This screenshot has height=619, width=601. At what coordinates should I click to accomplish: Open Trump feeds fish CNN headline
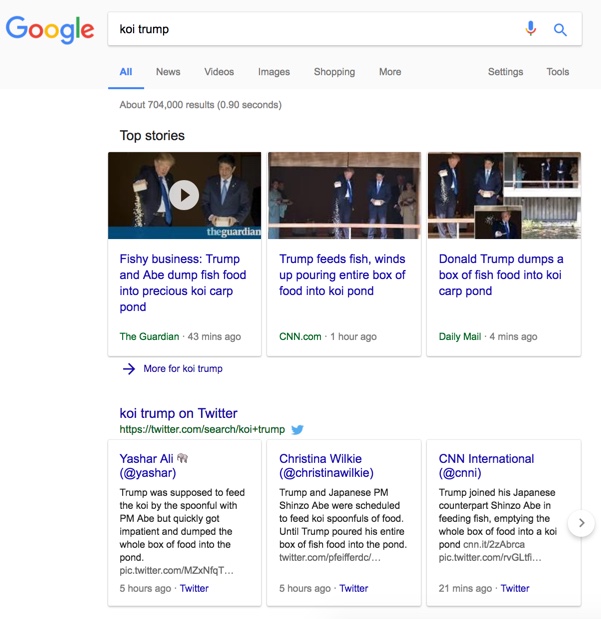(342, 275)
